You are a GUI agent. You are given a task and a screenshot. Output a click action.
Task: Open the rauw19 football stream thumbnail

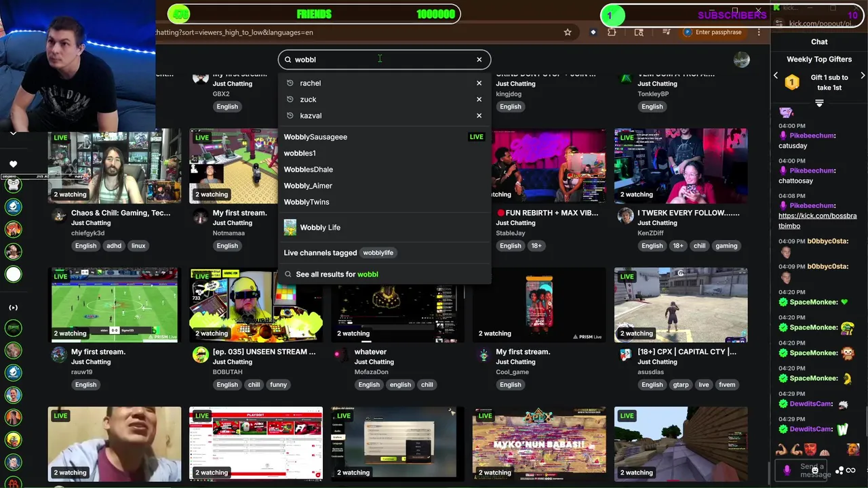coord(115,305)
